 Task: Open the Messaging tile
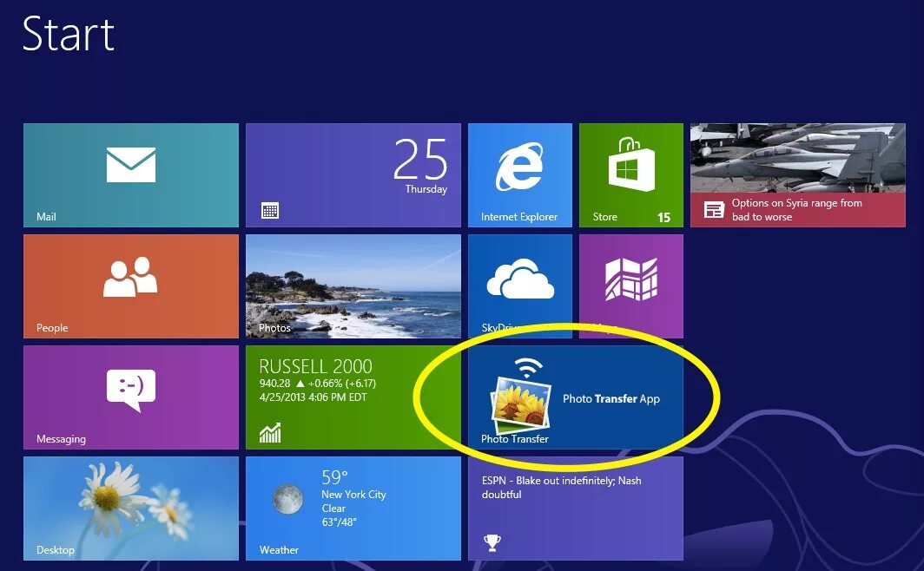coord(131,397)
